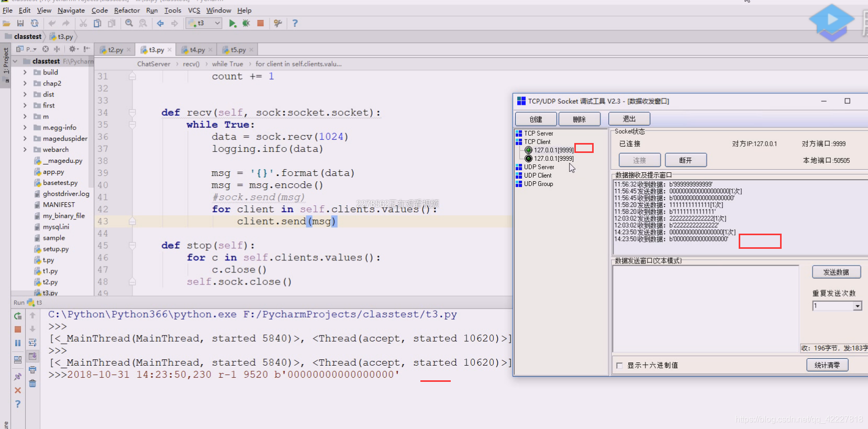Screen dimensions: 868x429
Task: Open the VCS menu
Action: pos(194,10)
